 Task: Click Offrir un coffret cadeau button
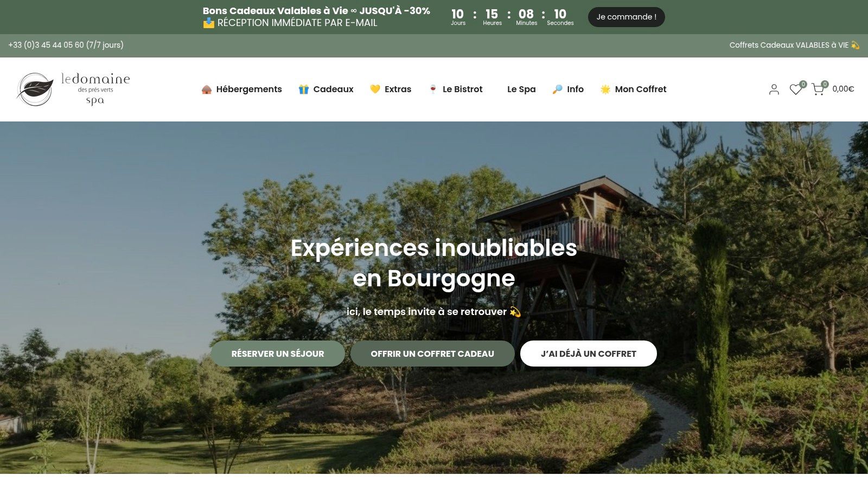pos(432,354)
